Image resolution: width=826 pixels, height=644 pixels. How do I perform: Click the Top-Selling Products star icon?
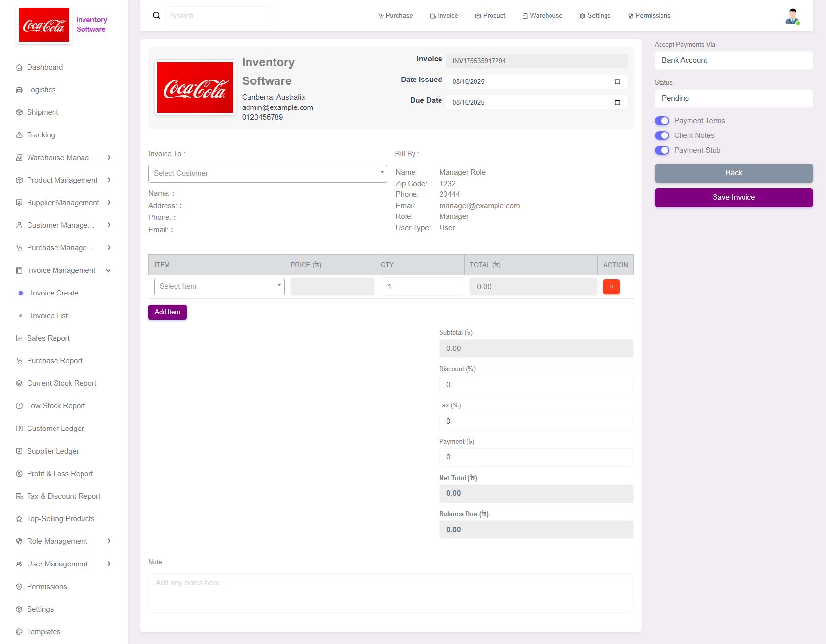pyautogui.click(x=19, y=519)
